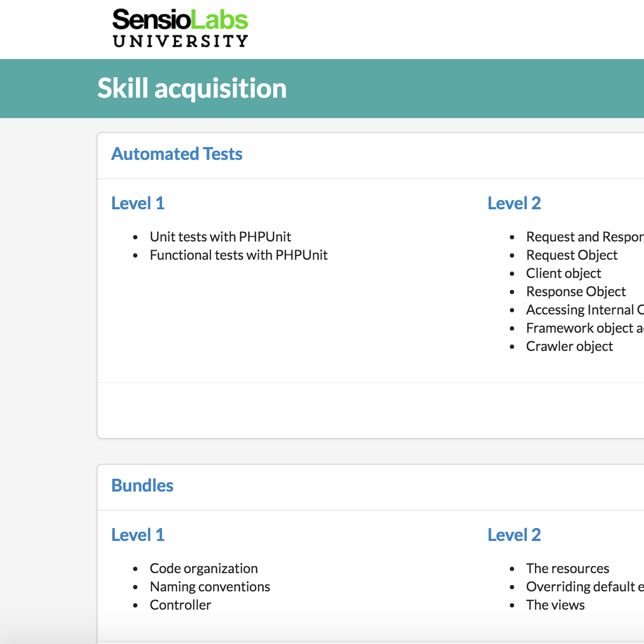Select the Client object list entry
This screenshot has height=644, width=644.
click(x=563, y=273)
